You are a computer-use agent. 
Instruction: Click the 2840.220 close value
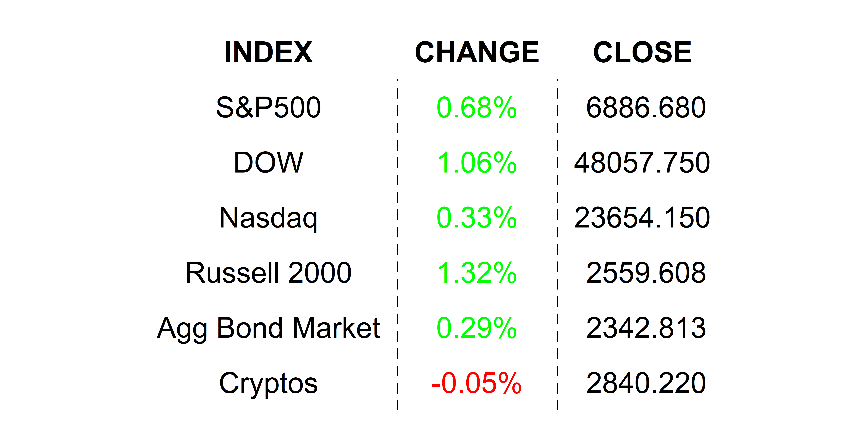[x=646, y=383]
